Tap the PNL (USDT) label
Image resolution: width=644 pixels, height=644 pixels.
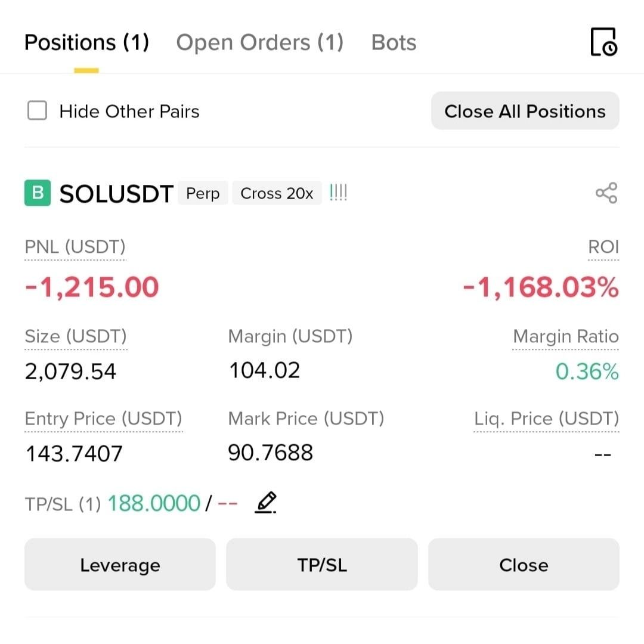coord(75,247)
